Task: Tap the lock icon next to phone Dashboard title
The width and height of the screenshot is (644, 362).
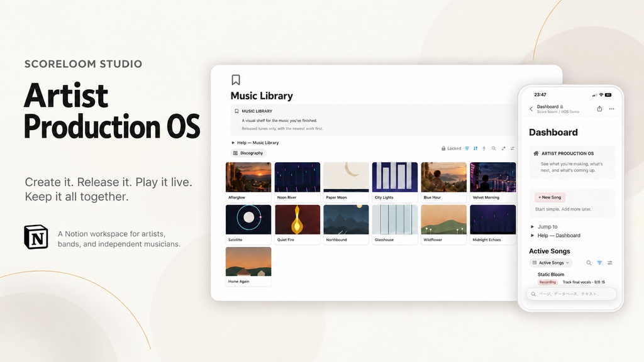Action: coord(562,107)
